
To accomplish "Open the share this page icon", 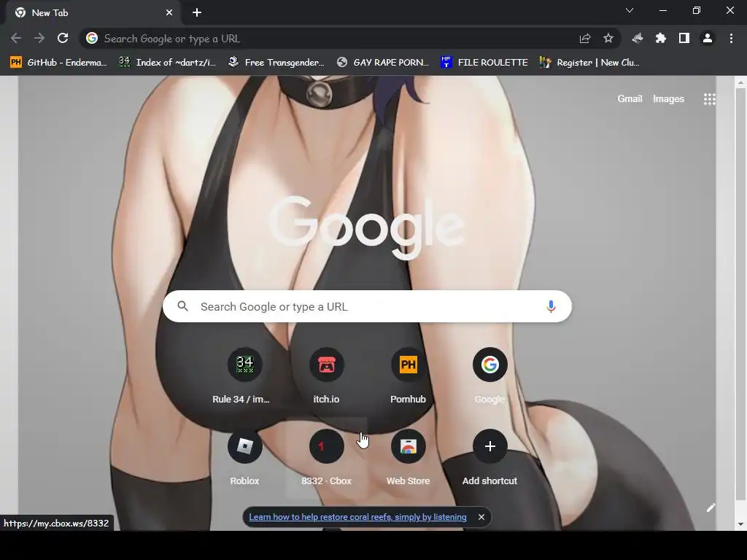I will 585,39.
